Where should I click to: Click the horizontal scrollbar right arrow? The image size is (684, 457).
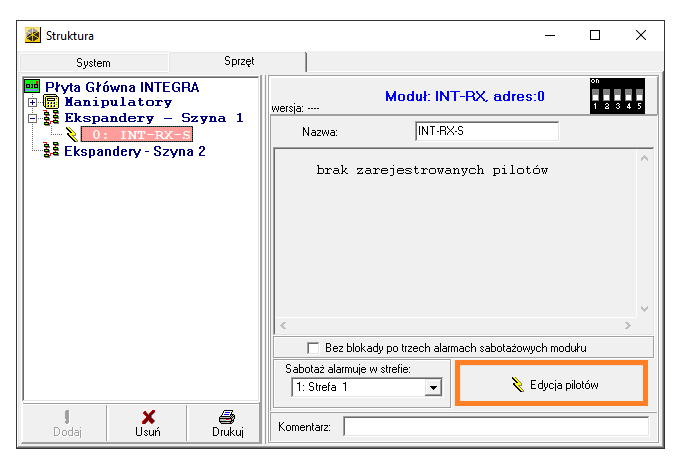pos(627,326)
